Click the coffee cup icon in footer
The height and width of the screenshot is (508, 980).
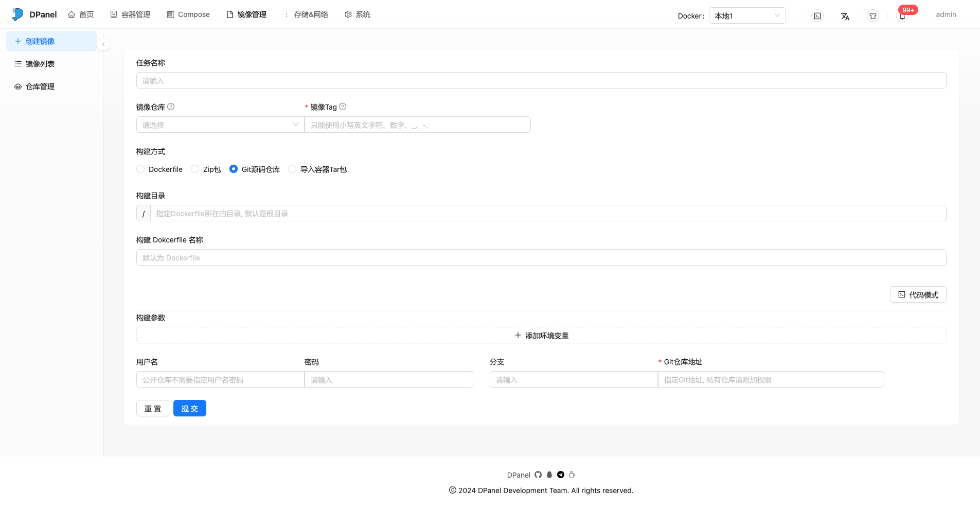point(572,475)
